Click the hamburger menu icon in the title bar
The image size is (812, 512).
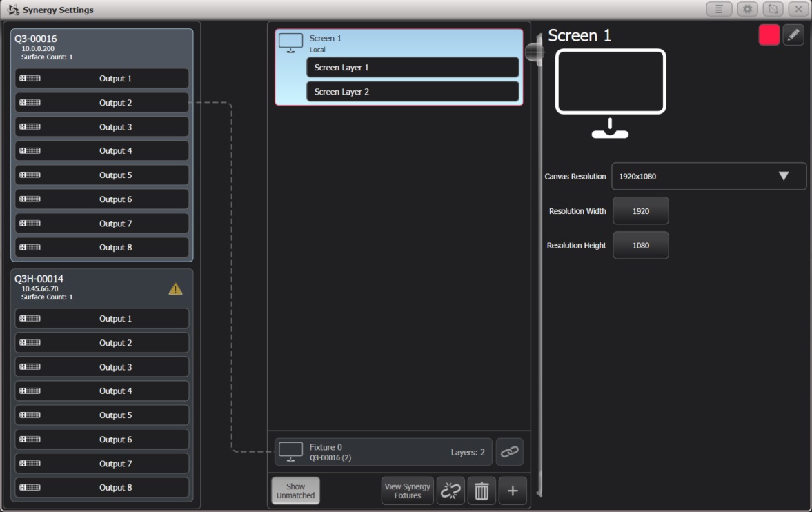point(720,9)
